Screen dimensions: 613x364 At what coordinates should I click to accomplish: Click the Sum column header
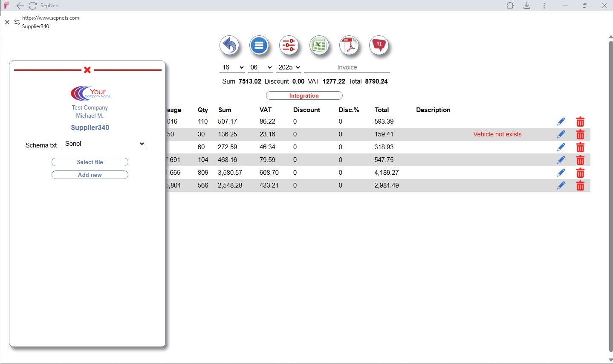click(225, 110)
